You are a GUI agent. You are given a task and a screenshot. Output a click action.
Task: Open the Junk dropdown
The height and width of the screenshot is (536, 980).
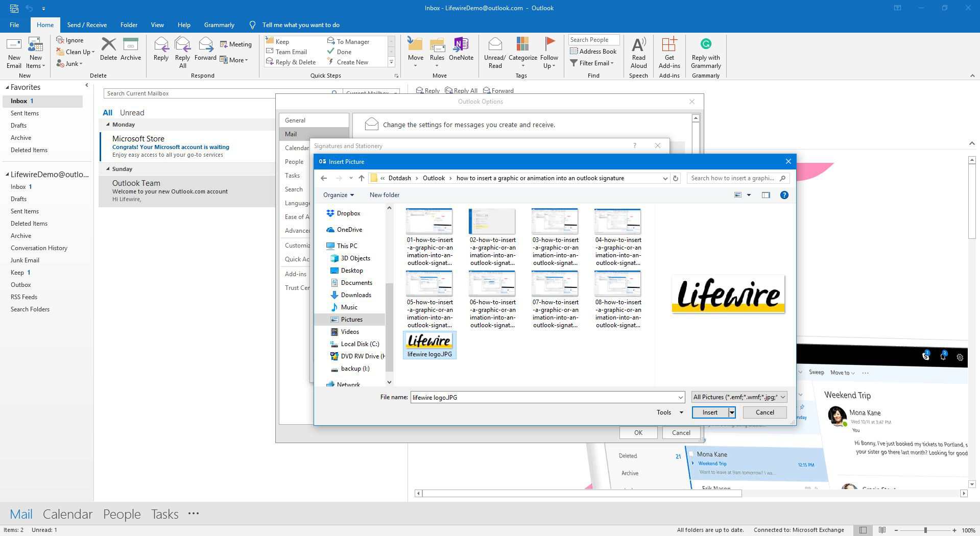coord(69,64)
